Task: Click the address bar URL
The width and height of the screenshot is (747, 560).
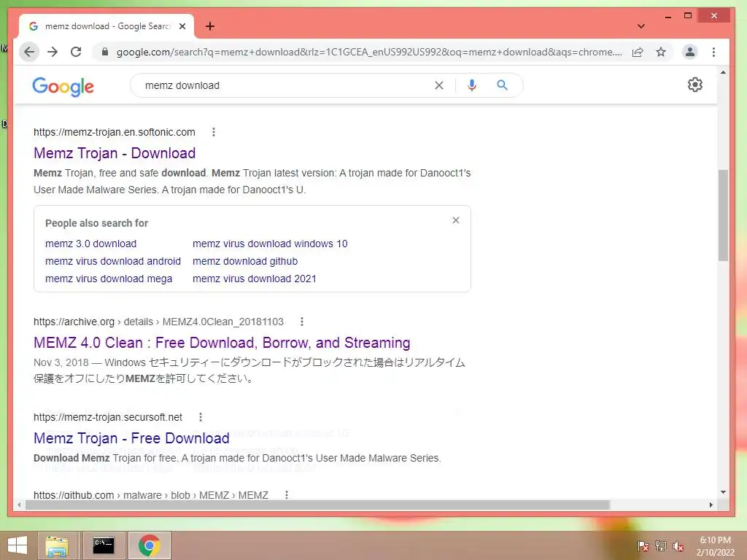Action: click(369, 52)
